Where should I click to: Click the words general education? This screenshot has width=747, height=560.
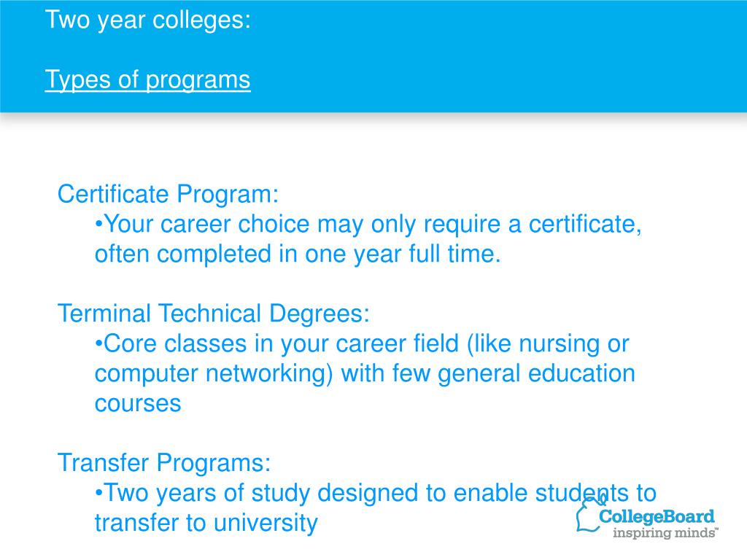click(x=536, y=374)
